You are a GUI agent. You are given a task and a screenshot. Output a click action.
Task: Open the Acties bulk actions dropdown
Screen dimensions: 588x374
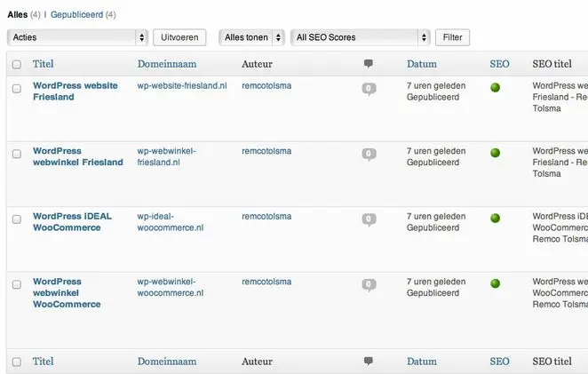click(x=77, y=37)
